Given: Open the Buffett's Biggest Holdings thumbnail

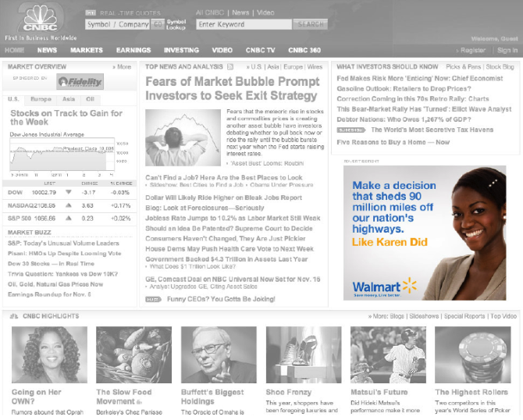Looking at the screenshot, I should [219, 354].
